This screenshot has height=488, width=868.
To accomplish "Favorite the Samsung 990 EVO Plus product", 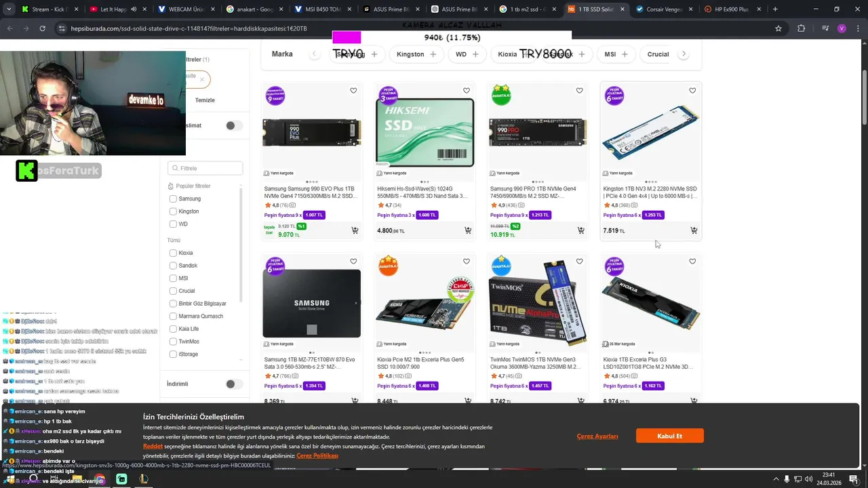I will click(x=353, y=91).
